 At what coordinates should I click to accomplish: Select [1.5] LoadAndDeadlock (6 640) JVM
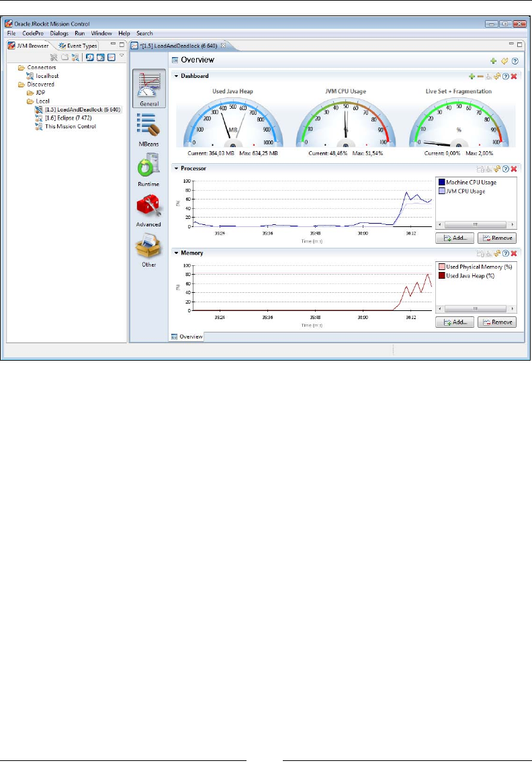[78, 109]
